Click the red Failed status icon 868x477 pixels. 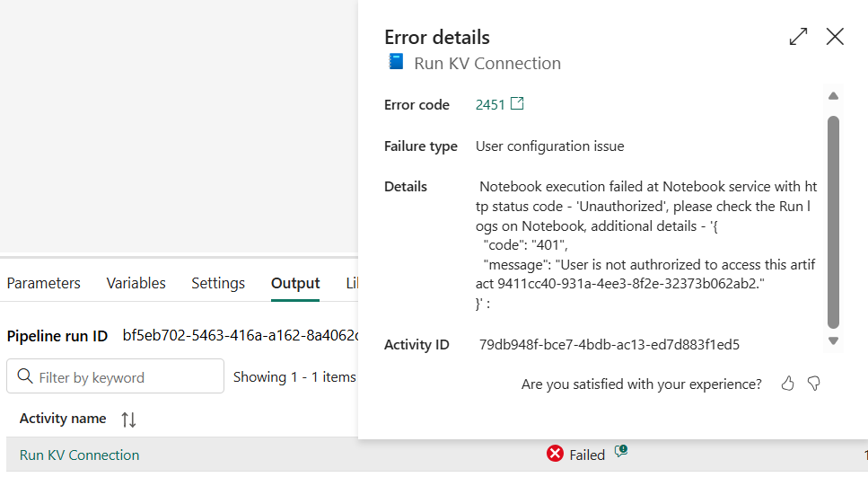click(x=555, y=455)
